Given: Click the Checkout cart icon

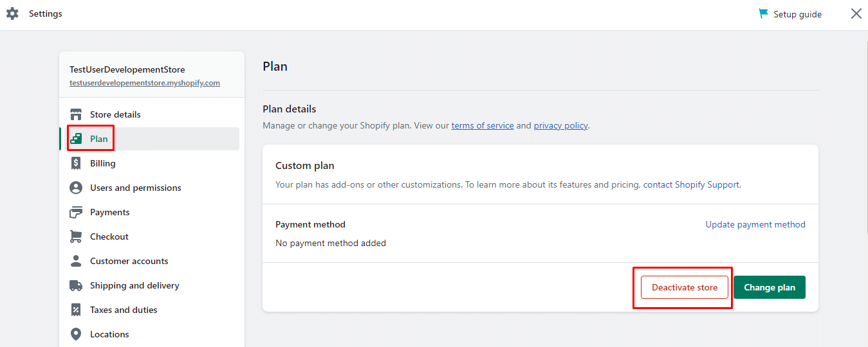Looking at the screenshot, I should click(76, 236).
